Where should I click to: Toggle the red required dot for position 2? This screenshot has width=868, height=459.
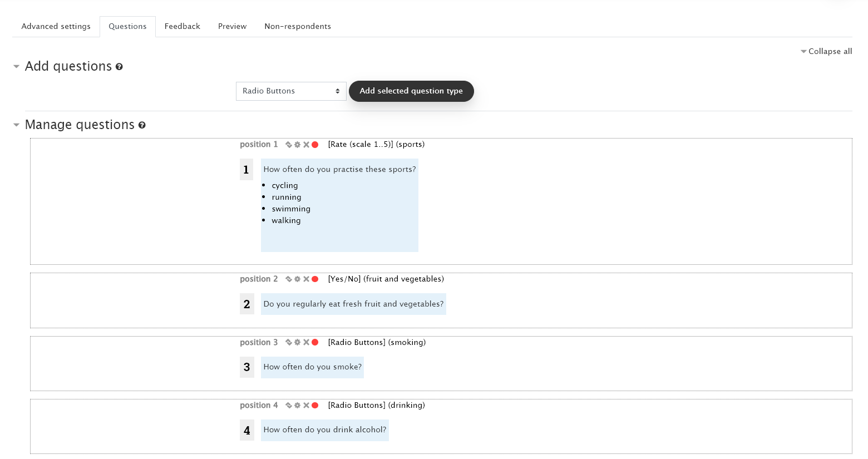[315, 279]
